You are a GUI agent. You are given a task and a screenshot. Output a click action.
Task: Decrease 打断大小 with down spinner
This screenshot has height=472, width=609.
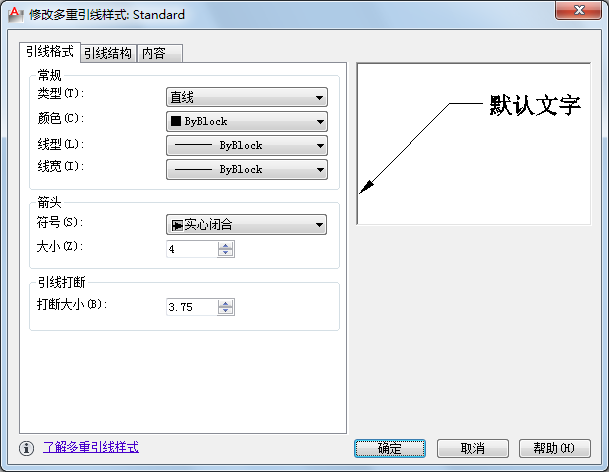pos(226,311)
